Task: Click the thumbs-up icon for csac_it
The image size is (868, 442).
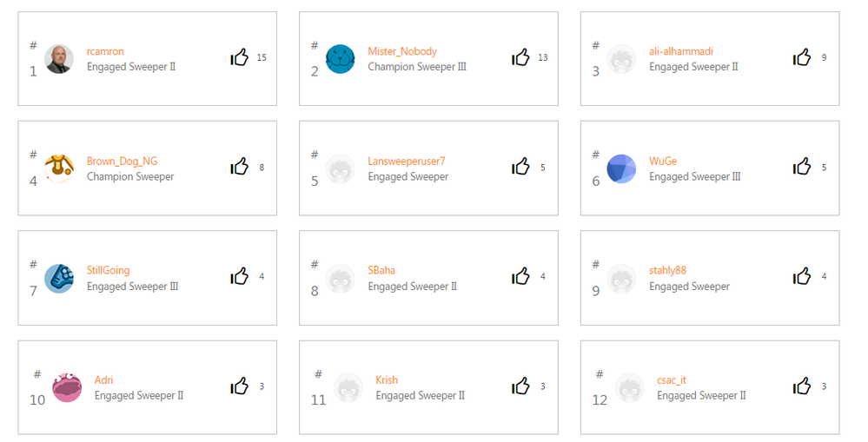Action: click(x=802, y=386)
